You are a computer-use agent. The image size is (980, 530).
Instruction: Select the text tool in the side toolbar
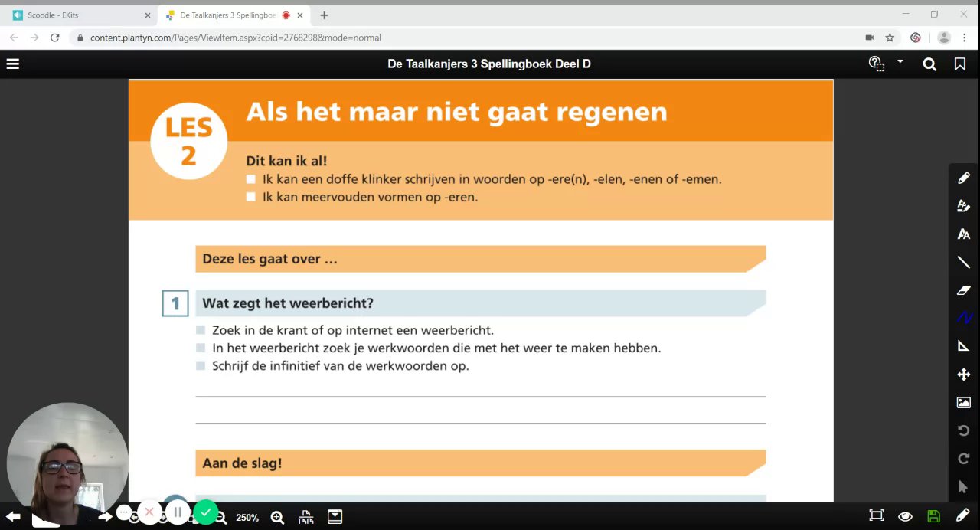tap(964, 234)
